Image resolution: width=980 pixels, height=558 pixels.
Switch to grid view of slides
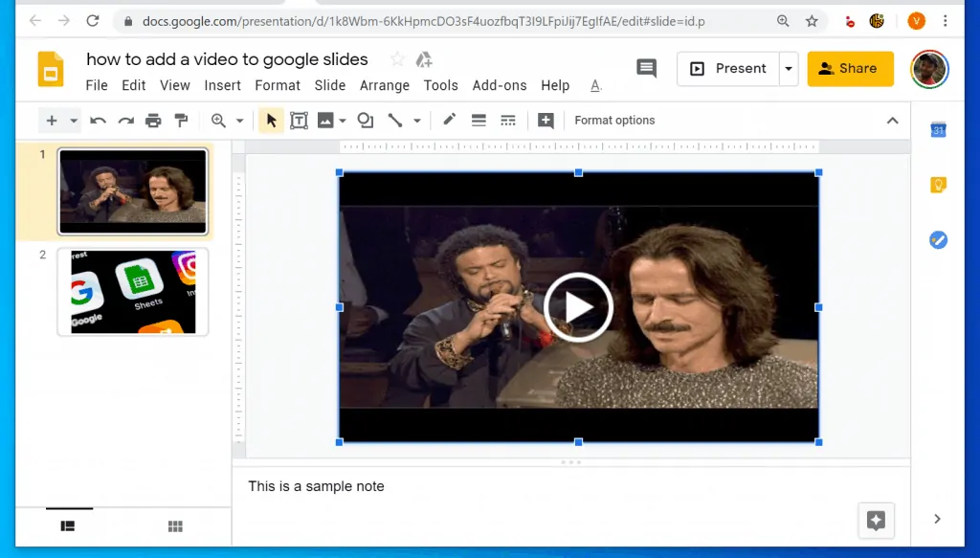click(x=175, y=526)
